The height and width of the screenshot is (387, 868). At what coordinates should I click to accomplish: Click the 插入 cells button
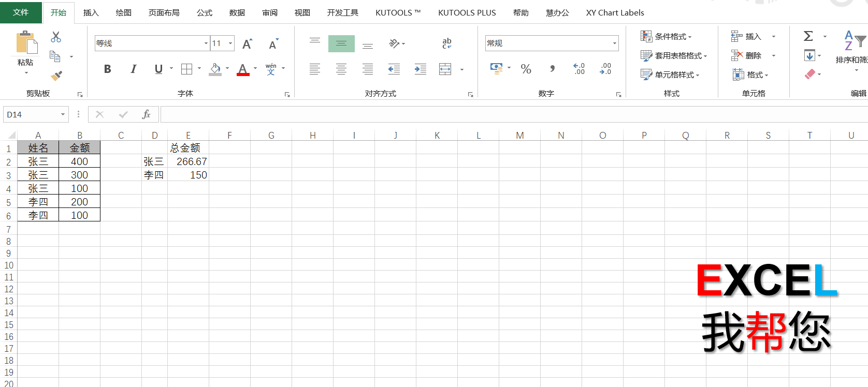coord(746,36)
